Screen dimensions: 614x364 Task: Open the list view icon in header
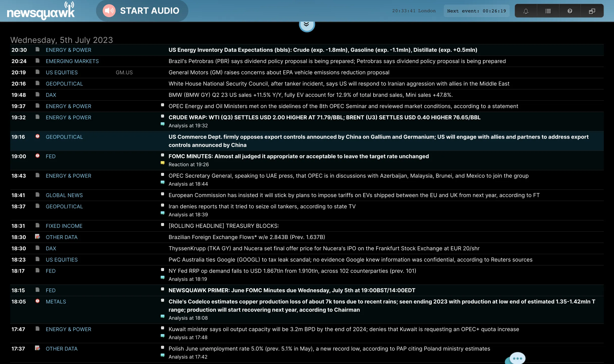[548, 11]
